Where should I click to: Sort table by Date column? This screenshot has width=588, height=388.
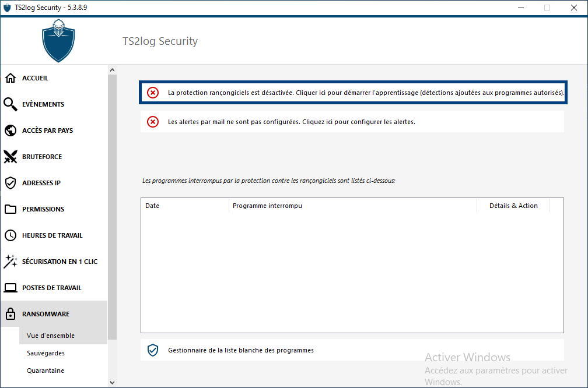(185, 206)
